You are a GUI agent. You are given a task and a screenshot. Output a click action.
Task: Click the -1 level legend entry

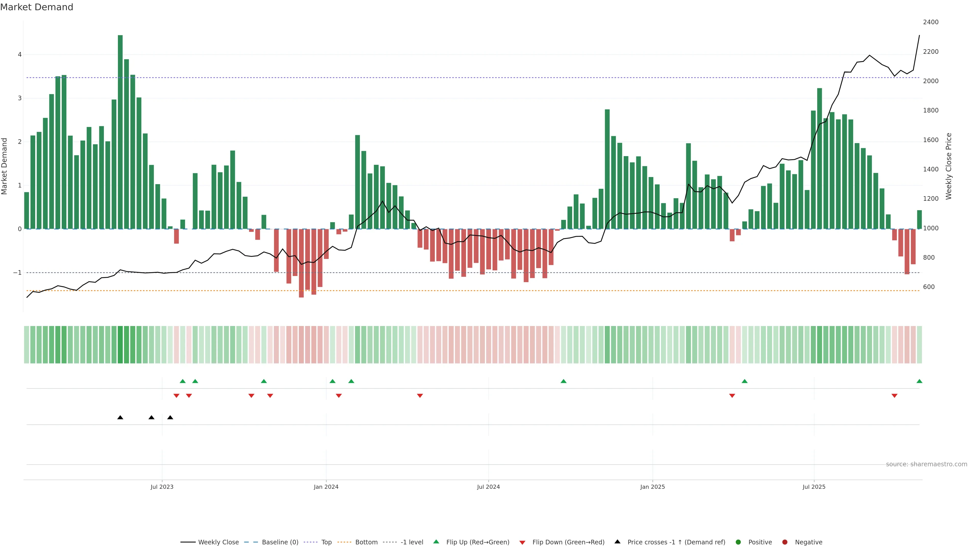coord(412,542)
